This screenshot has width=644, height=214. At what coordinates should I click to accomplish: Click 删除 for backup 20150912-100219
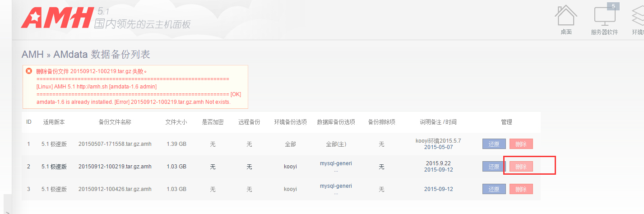[521, 167]
